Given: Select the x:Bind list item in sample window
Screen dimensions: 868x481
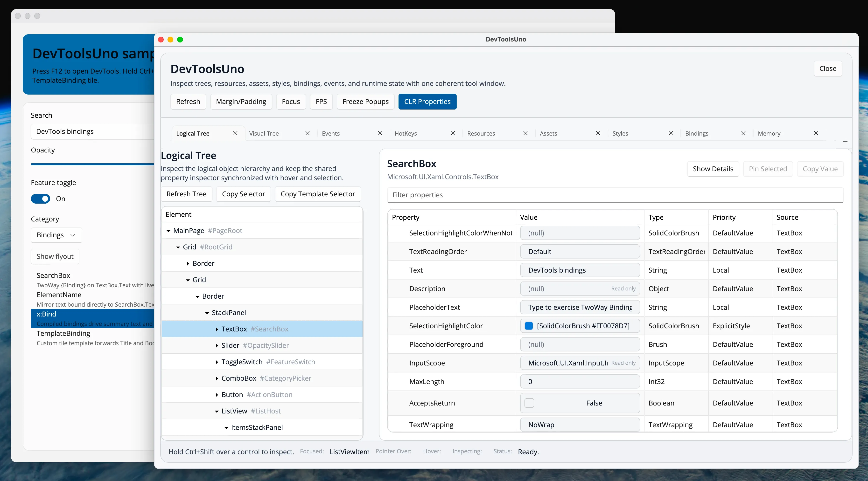Looking at the screenshot, I should (x=92, y=319).
